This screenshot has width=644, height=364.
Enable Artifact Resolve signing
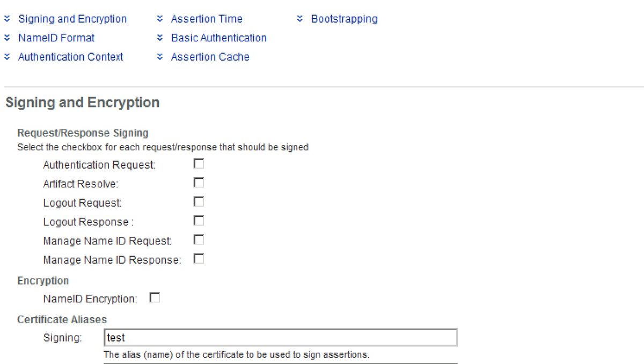(199, 183)
